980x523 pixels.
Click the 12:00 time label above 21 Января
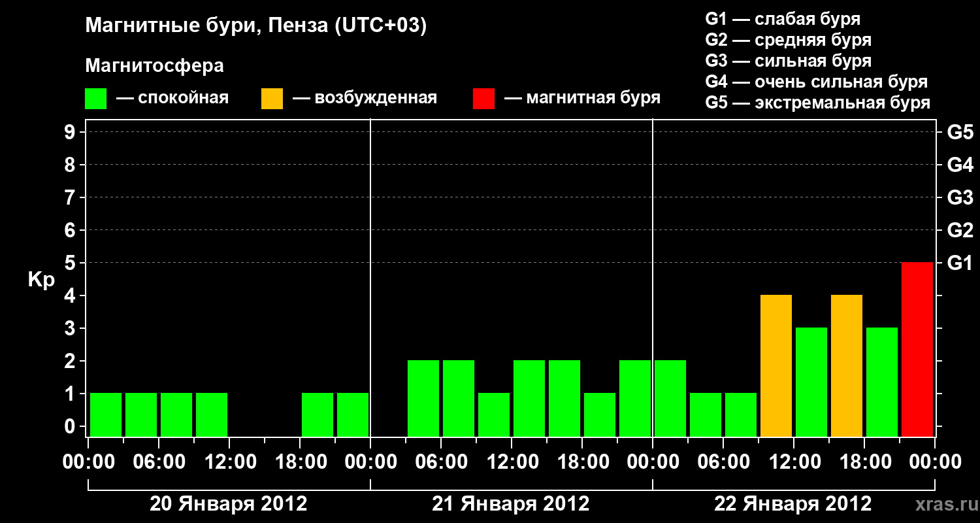[x=512, y=462]
